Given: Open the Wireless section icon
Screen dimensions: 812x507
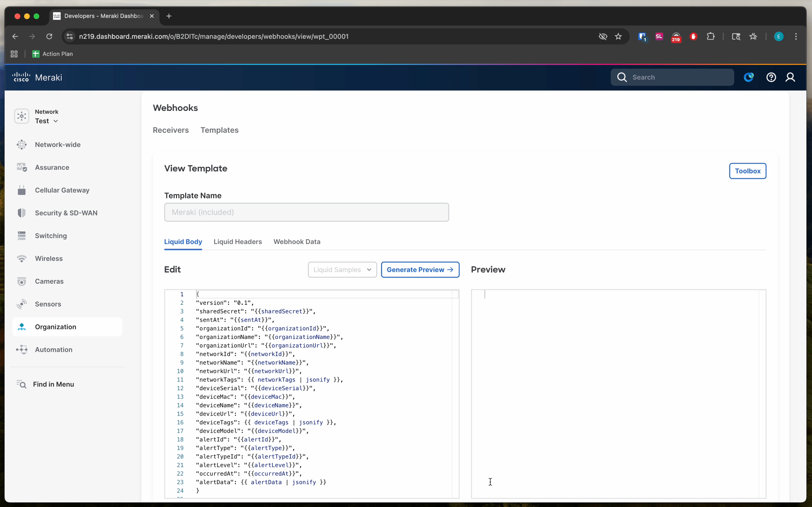Looking at the screenshot, I should tap(22, 258).
